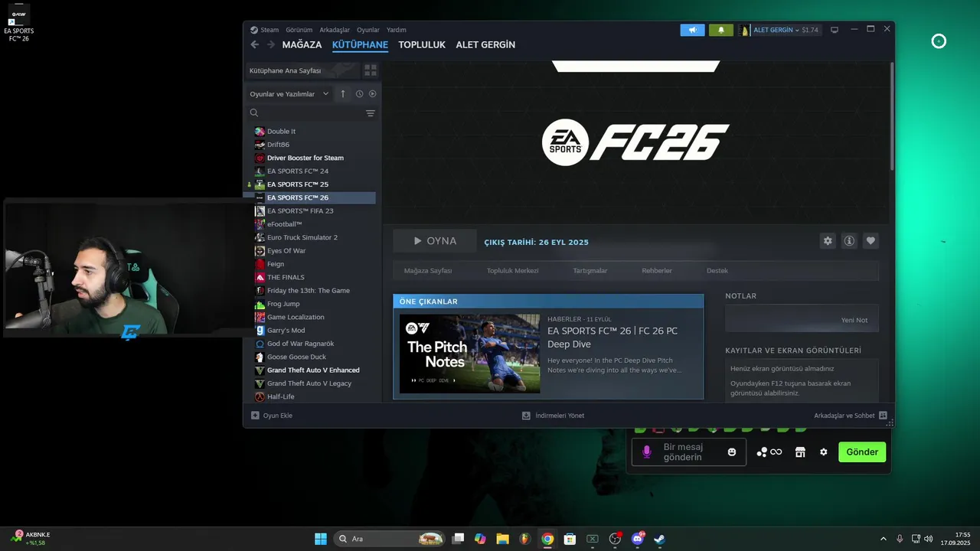This screenshot has width=980, height=551.
Task: Open game info icon
Action: pos(849,241)
